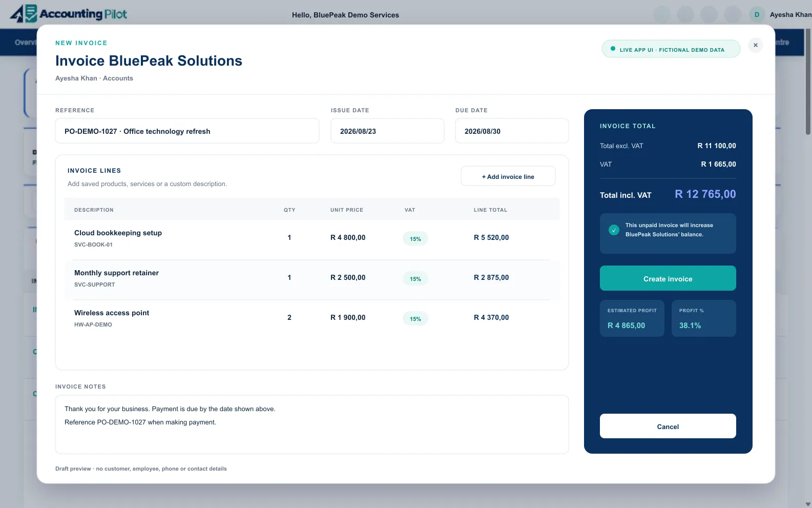Click the 15% VAT badge for Cloud bookkeeping

(415, 239)
